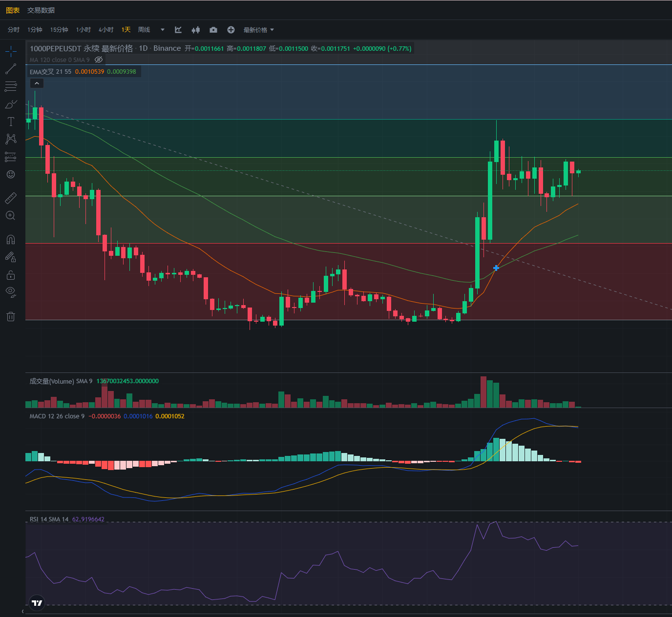Click the TradingView logo at bottom left
672x617 pixels.
coord(37,603)
